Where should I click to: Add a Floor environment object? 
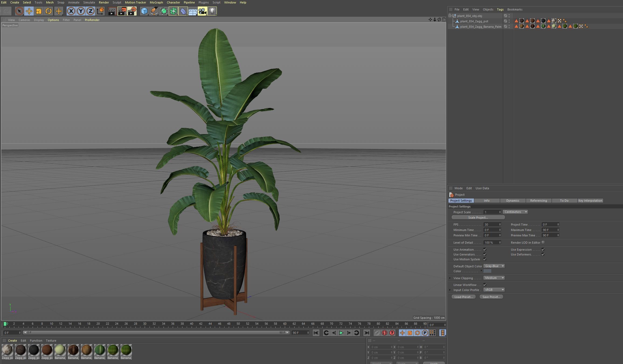tap(193, 11)
